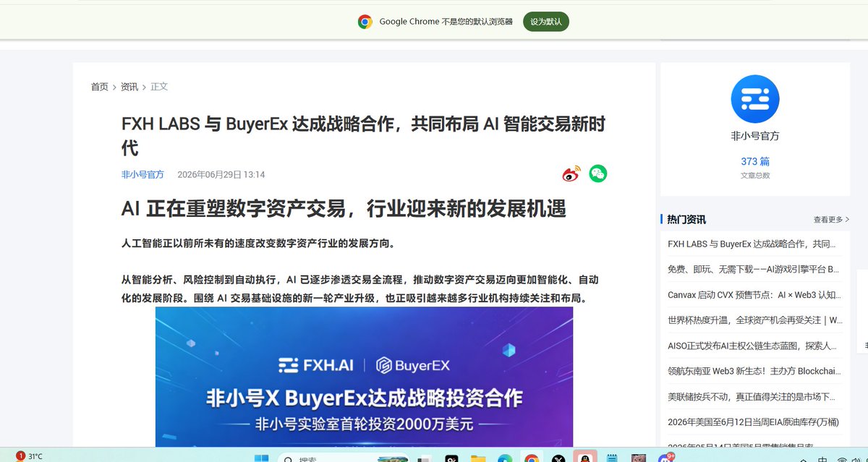The image size is (868, 462).
Task: Click the 'Google Chrome 不是您的默认浏览器' message
Action: click(x=446, y=22)
